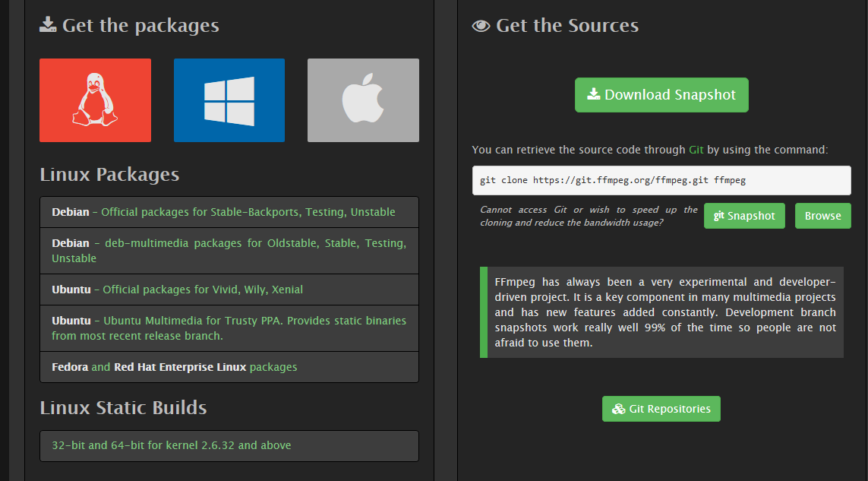
Task: Click the git clone command field
Action: [661, 180]
